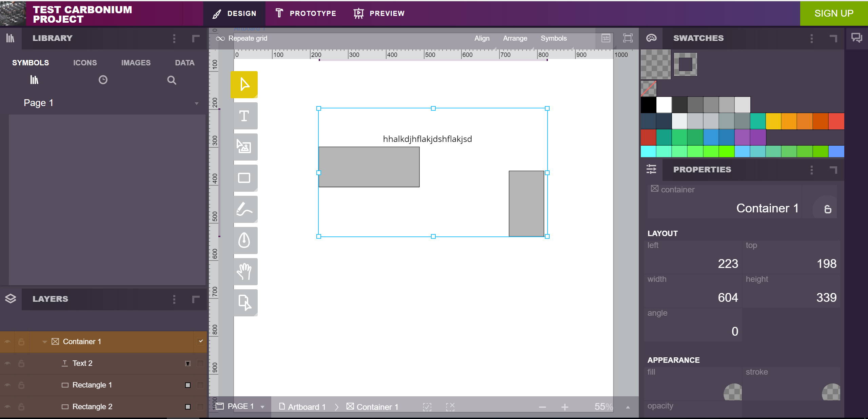Open the PAGE 1 selector dropdown
The height and width of the screenshot is (419, 868).
262,406
